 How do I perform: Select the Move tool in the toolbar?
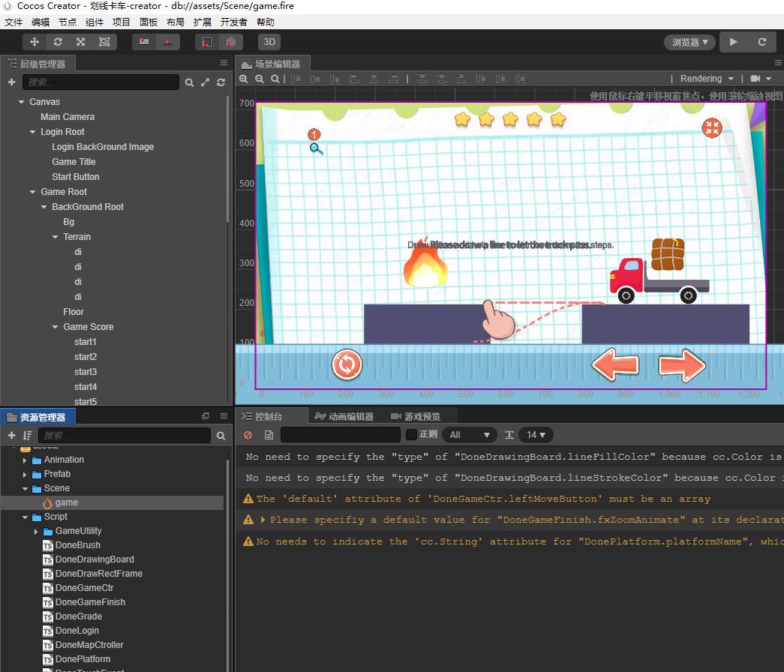(34, 41)
